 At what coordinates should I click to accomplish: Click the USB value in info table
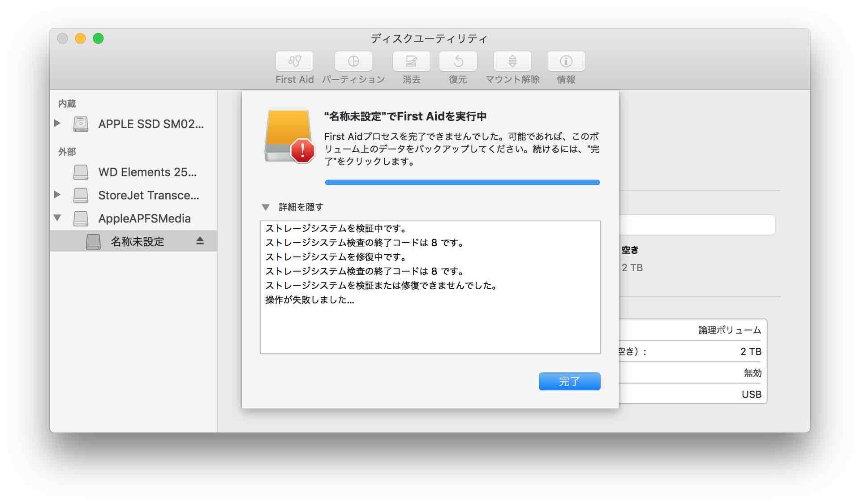tap(752, 394)
